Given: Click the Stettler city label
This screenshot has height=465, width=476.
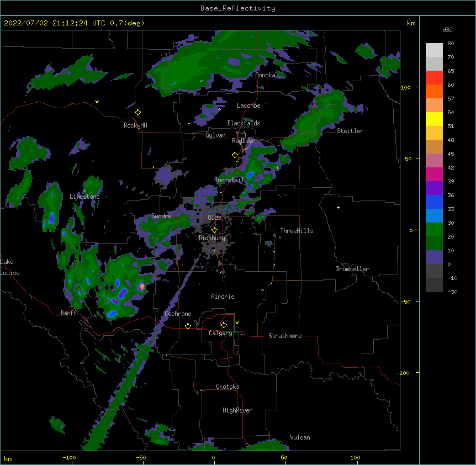Looking at the screenshot, I should [x=350, y=131].
